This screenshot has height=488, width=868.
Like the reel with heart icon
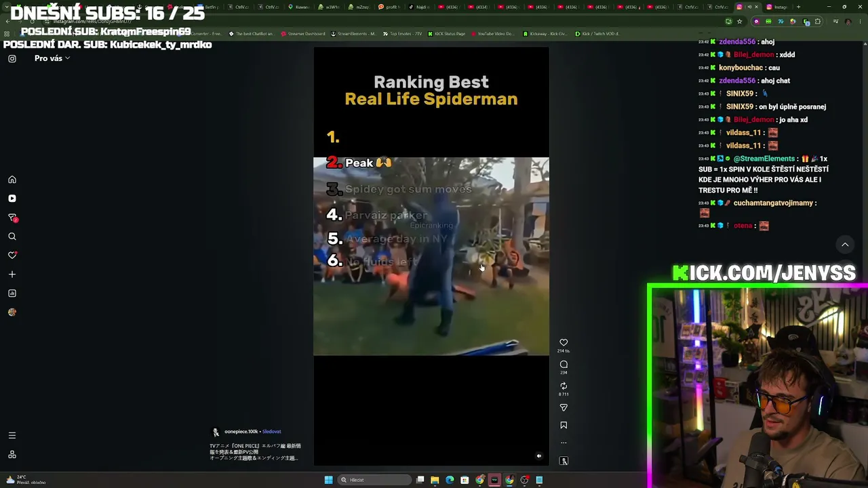click(564, 343)
